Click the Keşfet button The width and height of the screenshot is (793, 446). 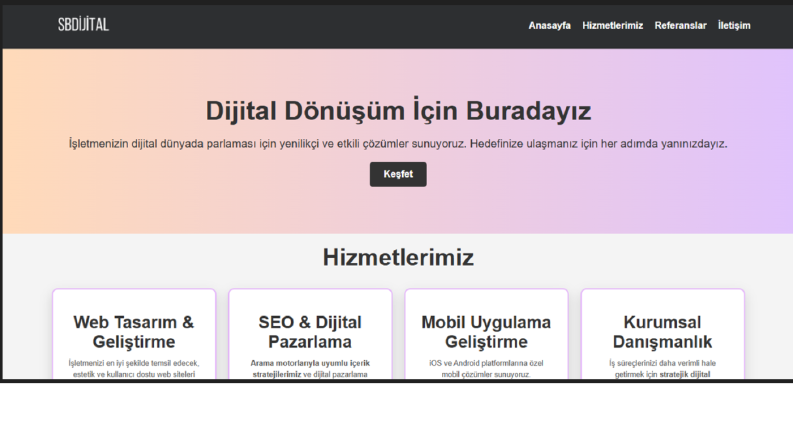click(398, 174)
